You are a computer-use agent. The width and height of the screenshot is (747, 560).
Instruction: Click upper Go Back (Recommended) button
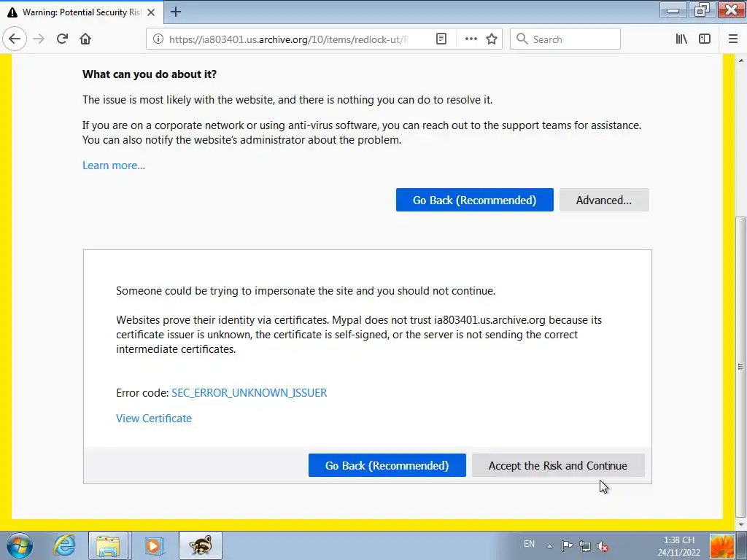tap(474, 200)
